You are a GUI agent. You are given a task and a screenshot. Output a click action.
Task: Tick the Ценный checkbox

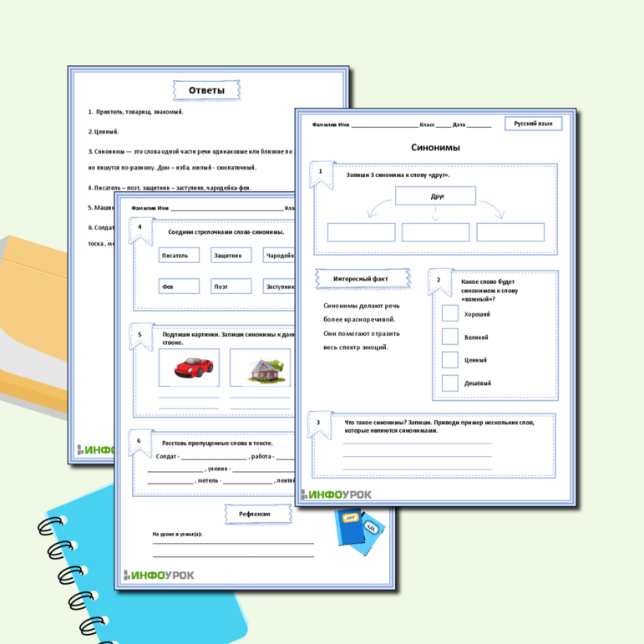pos(450,360)
